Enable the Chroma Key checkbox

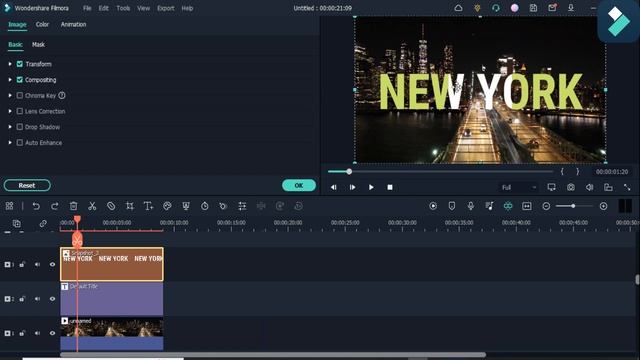tap(20, 96)
